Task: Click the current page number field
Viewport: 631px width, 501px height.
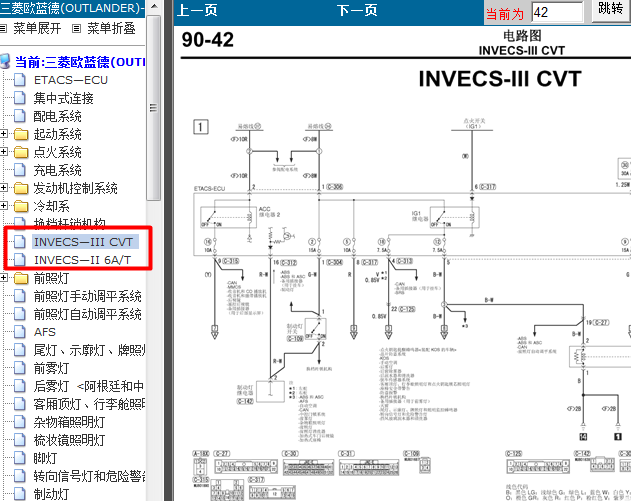Action: tap(557, 12)
